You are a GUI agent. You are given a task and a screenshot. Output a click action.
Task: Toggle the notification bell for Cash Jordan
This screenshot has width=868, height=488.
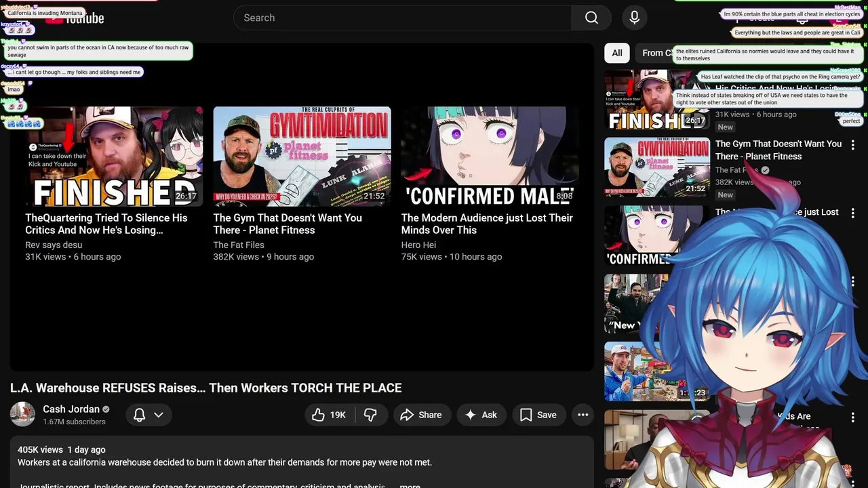point(140,415)
